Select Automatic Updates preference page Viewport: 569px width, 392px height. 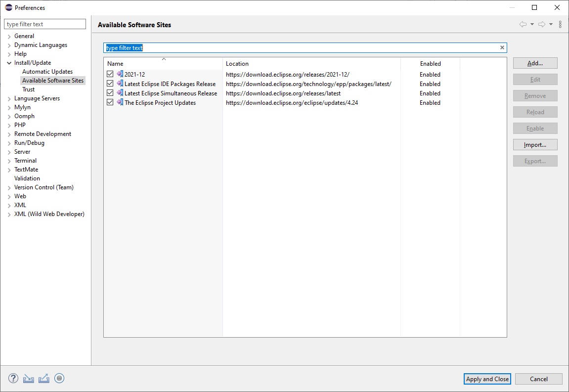pyautogui.click(x=47, y=72)
